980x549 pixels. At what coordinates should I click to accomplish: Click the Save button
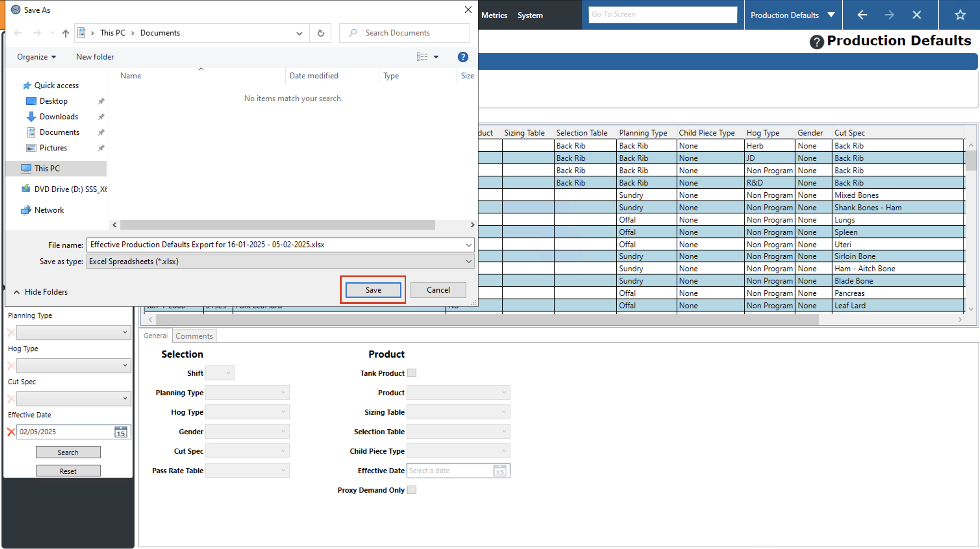pos(373,290)
